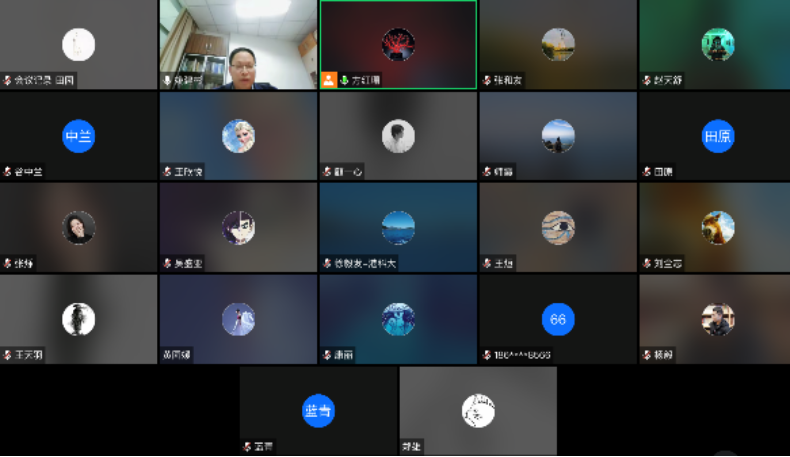Click the red tree avatar of the active speaker
The image size is (790, 457).
398,45
